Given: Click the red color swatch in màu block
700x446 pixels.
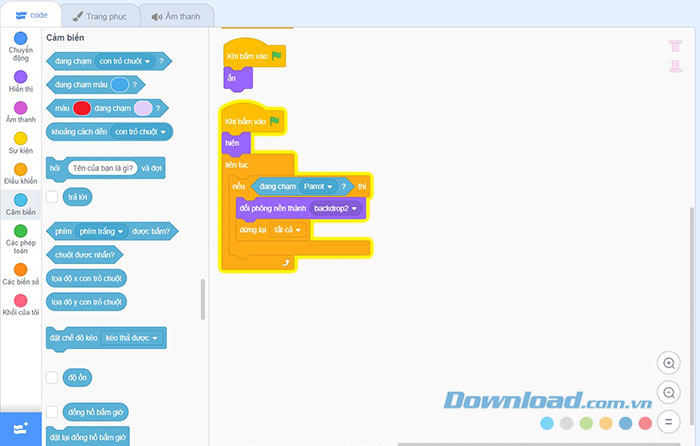Looking at the screenshot, I should pyautogui.click(x=82, y=108).
